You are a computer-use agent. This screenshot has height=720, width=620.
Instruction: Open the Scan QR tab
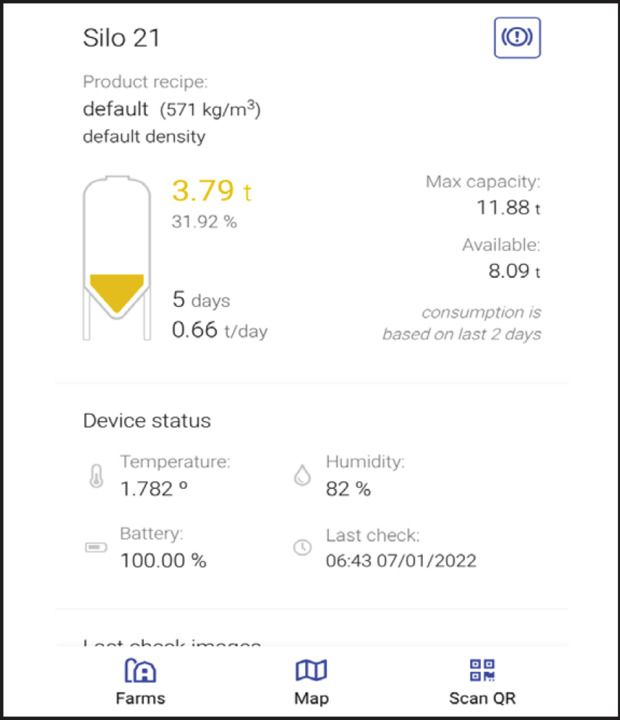482,681
